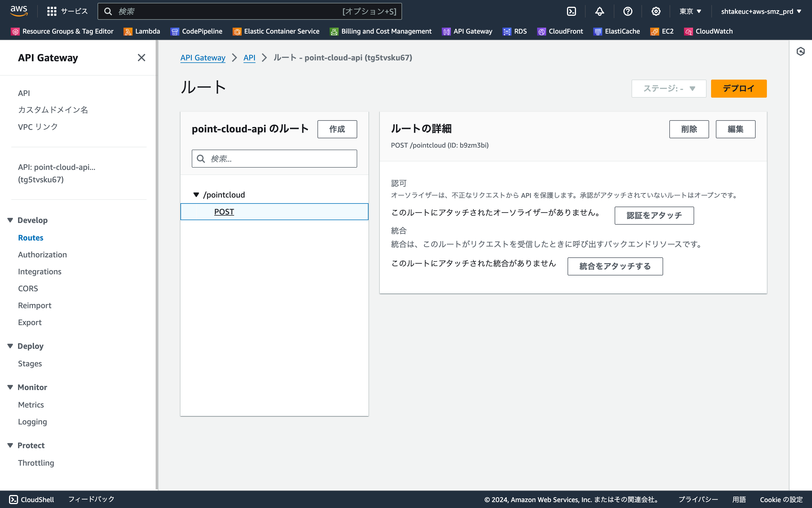
Task: Open the shtakeuc+aws-smz_prd account menu
Action: click(x=761, y=11)
